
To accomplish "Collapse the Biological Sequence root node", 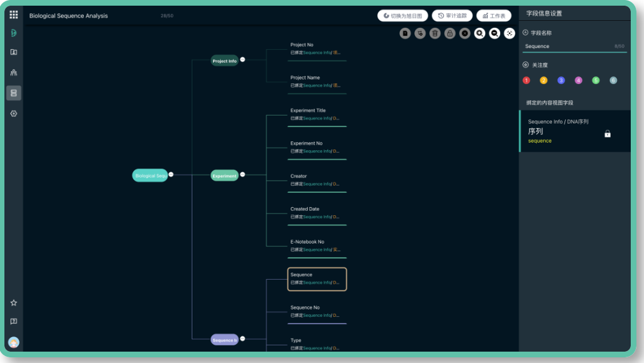I will click(171, 175).
